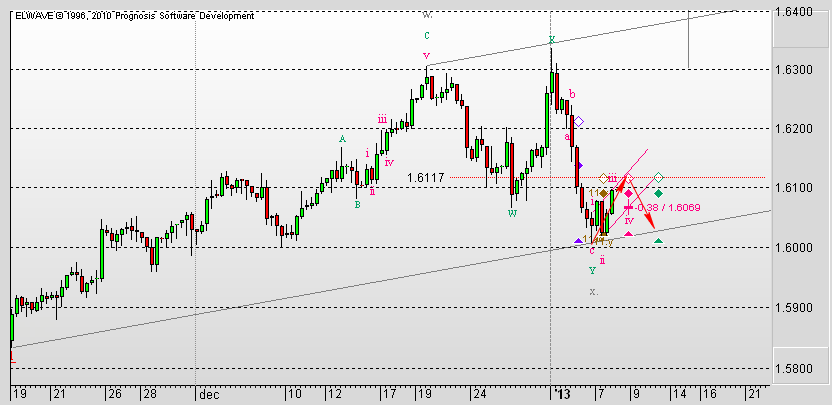Click the pink v wave label below C
832x405 pixels.
pos(427,56)
